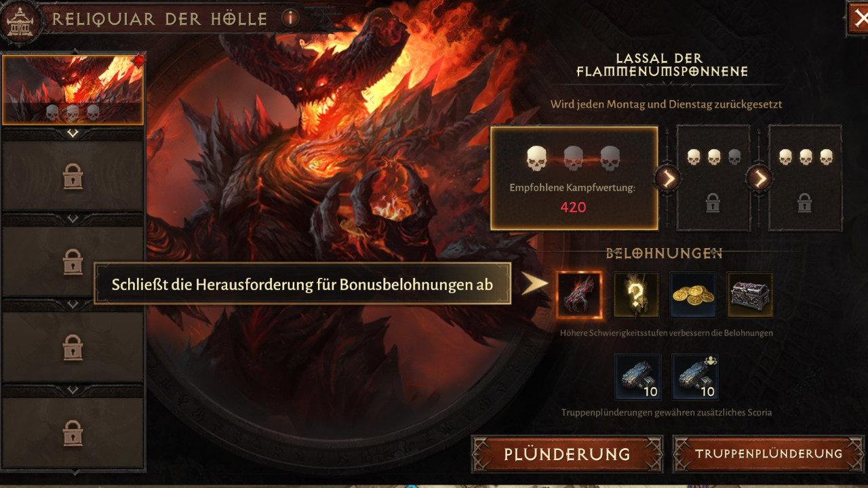Select the last locked boss slot
The height and width of the screenshot is (488, 868).
73,432
